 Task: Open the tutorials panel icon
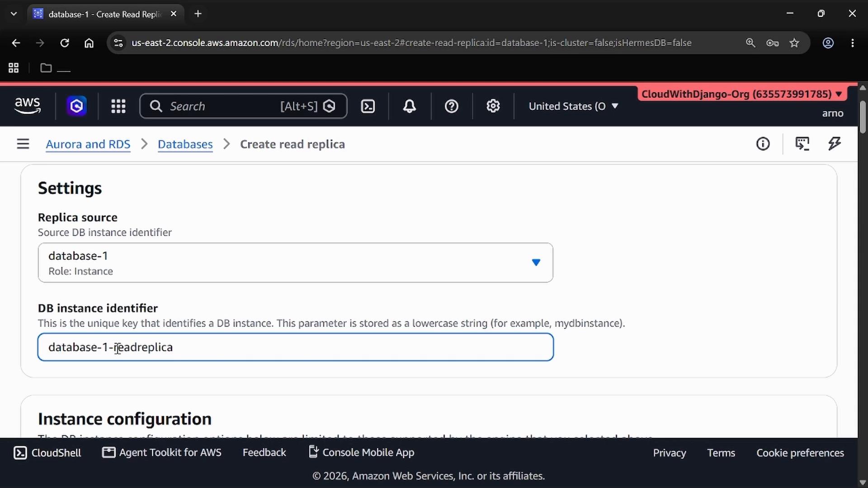point(802,144)
